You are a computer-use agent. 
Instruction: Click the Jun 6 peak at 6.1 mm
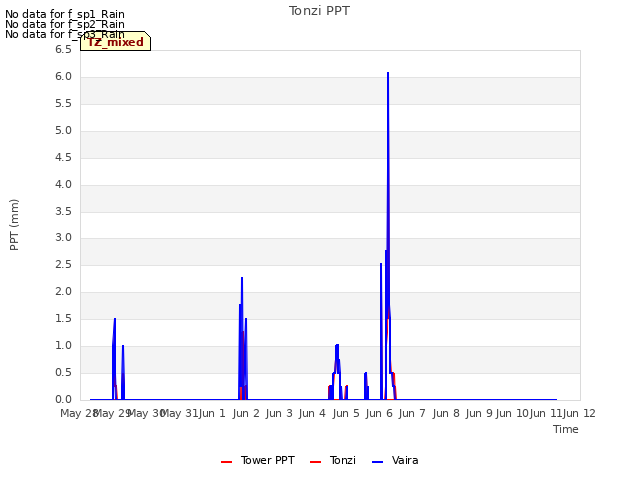388,73
